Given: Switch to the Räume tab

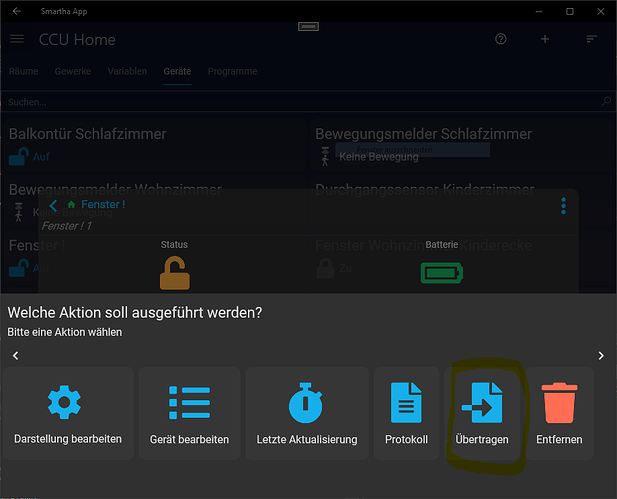Looking at the screenshot, I should (x=23, y=72).
